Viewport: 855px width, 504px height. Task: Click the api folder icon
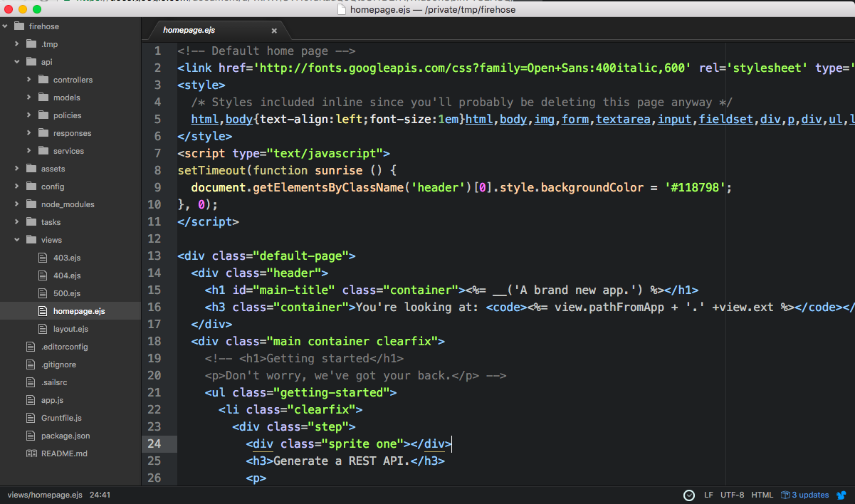click(31, 62)
